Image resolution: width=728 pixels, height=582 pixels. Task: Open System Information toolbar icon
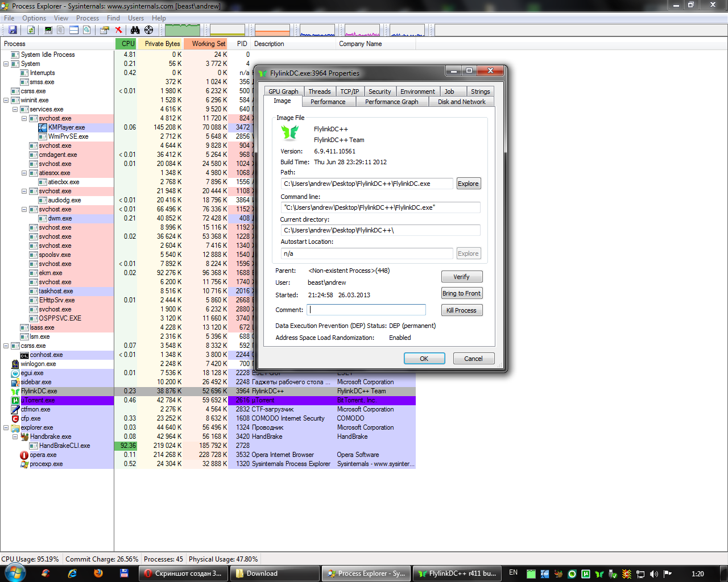[x=48, y=30]
